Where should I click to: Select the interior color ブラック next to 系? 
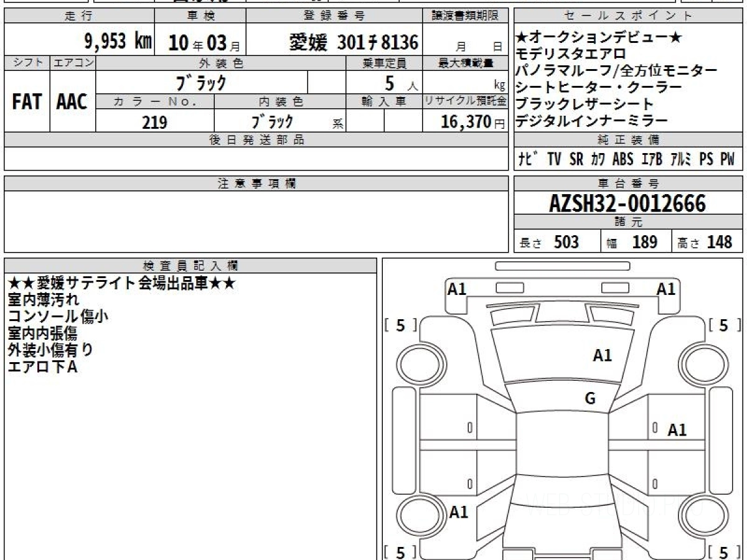pos(271,121)
